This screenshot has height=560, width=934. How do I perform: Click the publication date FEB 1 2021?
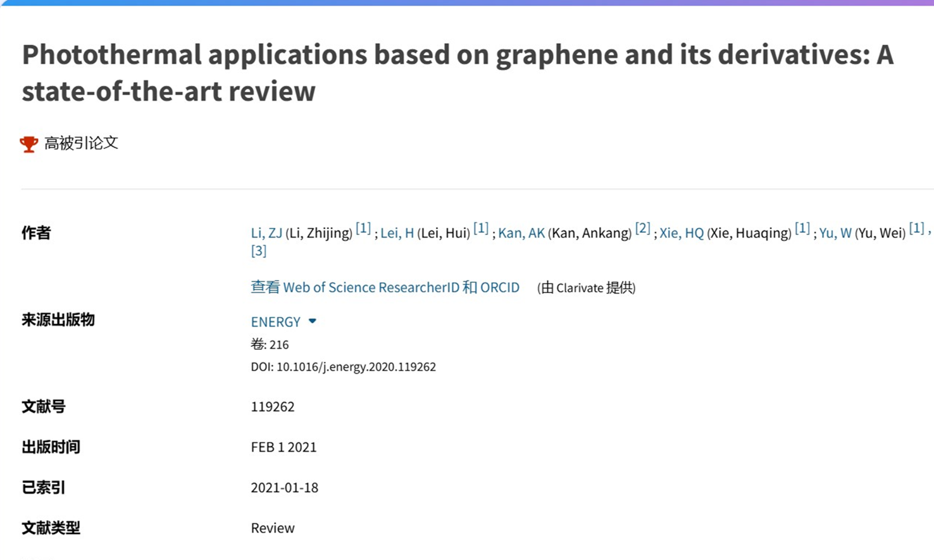tap(283, 447)
